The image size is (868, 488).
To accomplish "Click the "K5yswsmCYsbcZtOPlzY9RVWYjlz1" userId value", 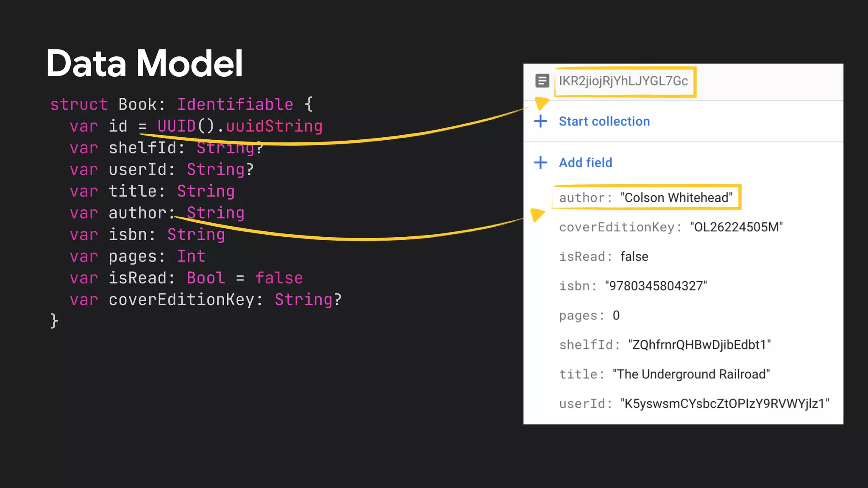I will [x=725, y=404].
